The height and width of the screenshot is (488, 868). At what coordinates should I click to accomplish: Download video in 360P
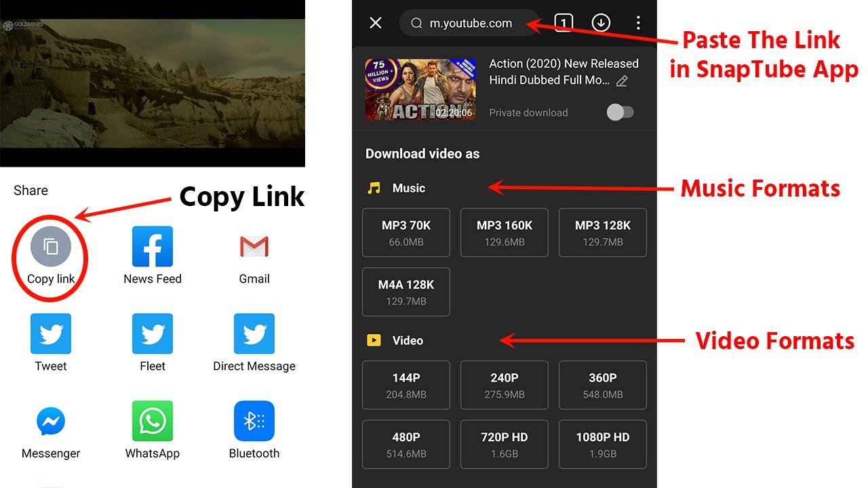603,385
